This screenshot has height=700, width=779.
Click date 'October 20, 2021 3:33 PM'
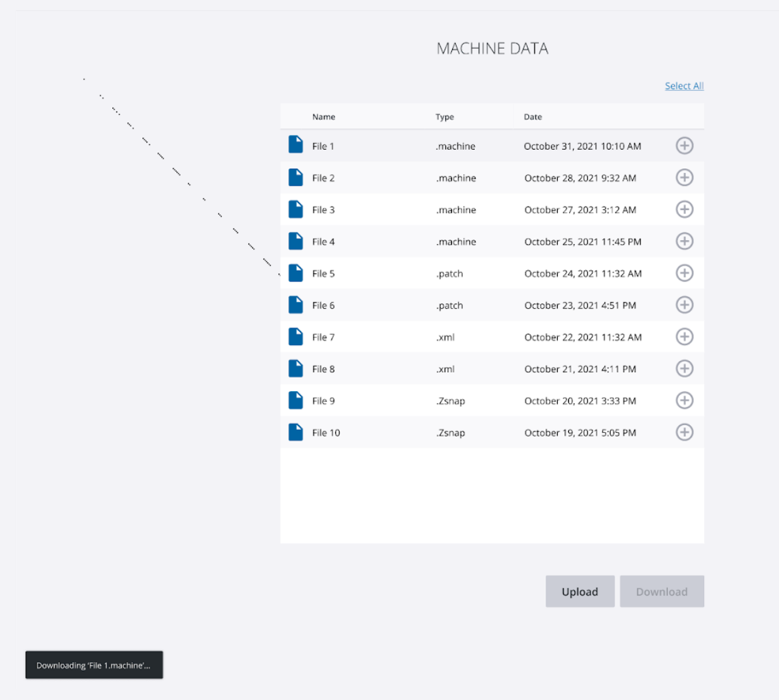point(580,400)
